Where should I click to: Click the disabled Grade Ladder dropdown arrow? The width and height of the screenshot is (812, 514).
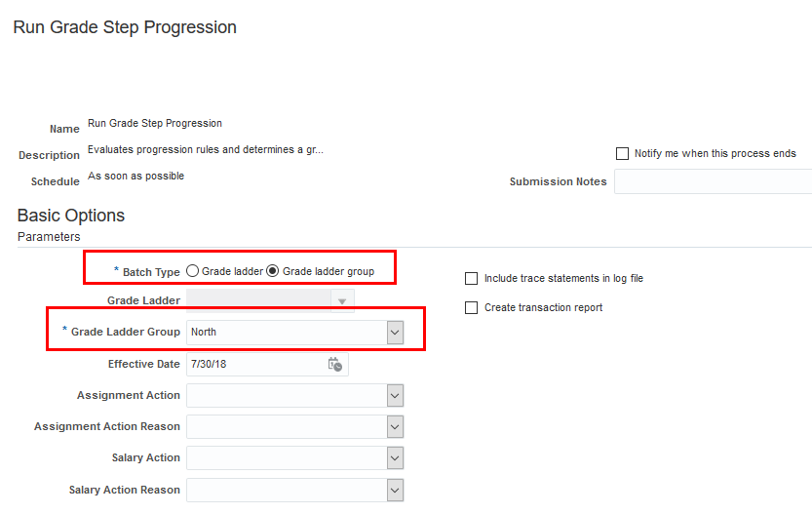click(x=342, y=301)
